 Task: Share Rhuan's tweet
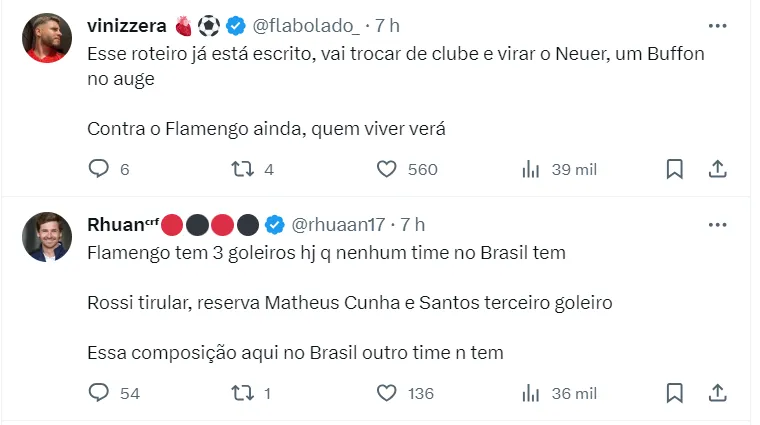717,393
